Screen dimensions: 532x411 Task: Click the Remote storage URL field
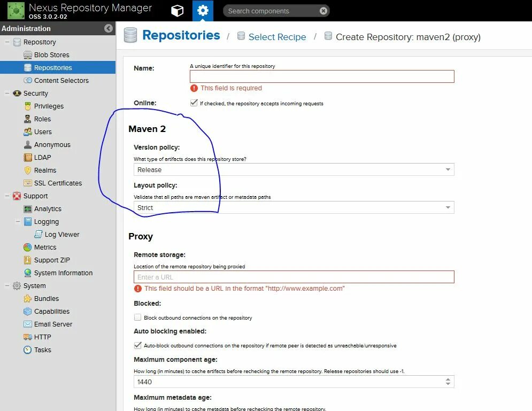[x=294, y=277]
